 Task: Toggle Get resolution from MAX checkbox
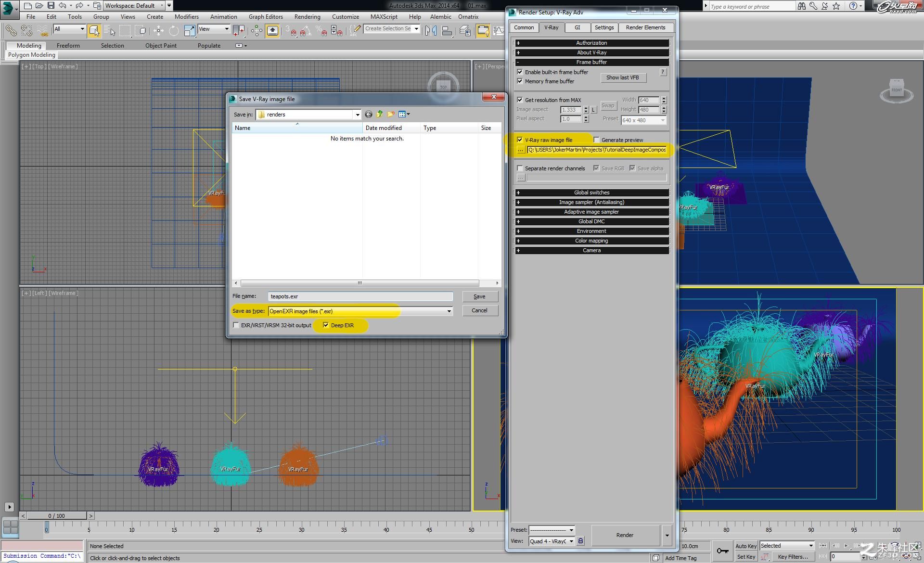click(520, 100)
